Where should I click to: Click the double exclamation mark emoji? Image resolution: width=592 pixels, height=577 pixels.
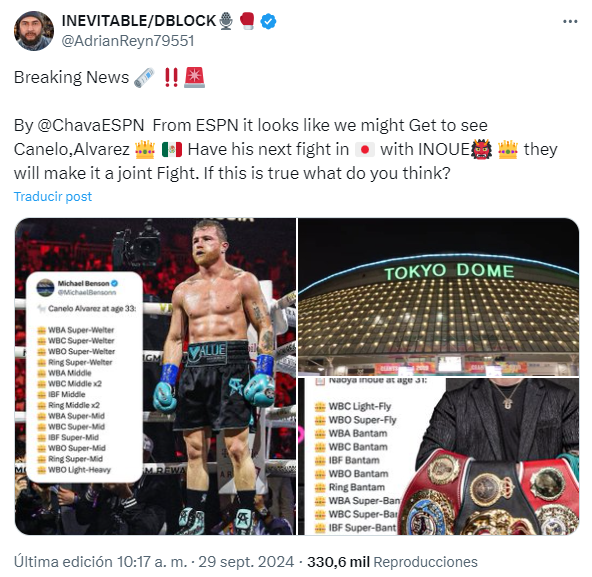pos(171,77)
